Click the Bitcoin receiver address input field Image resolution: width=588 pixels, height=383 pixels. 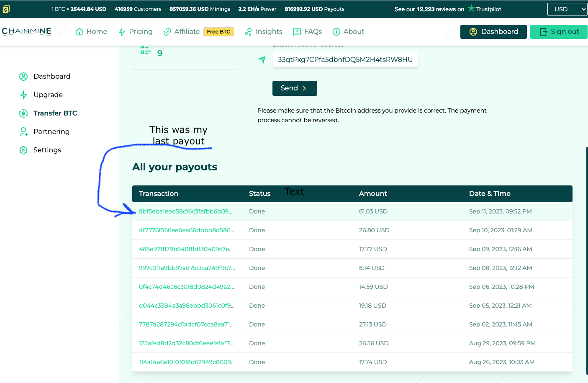345,60
